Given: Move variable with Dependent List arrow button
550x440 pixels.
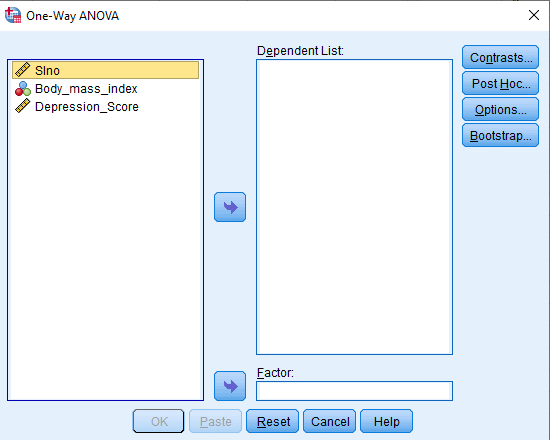Looking at the screenshot, I should click(x=230, y=207).
